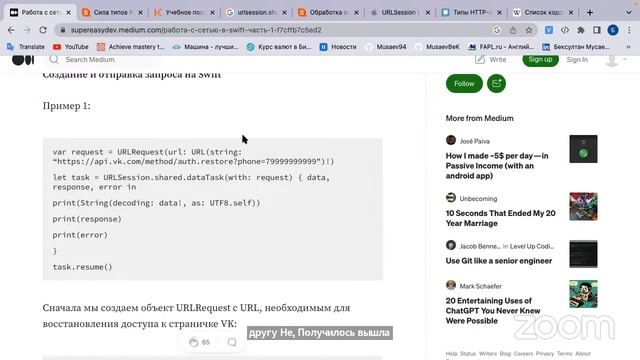Open '10 Seconds That Ended My 20 Year Marriage'
640x360 pixels.
point(500,218)
